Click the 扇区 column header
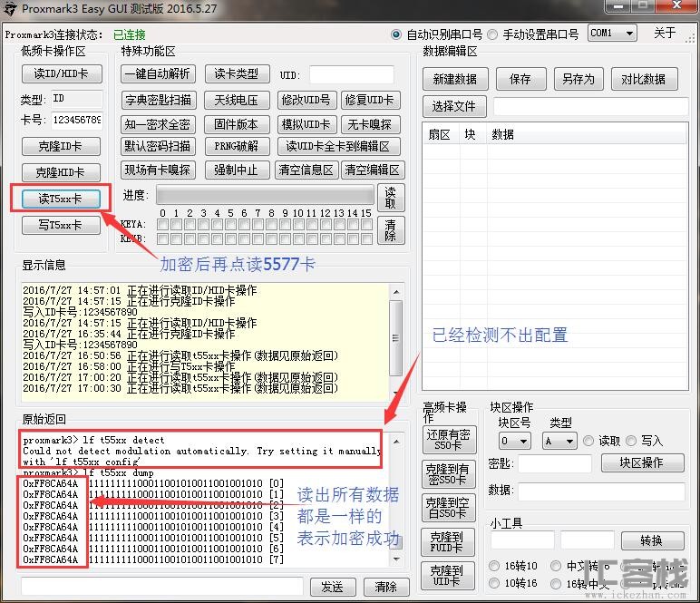This screenshot has height=603, width=700. [x=440, y=135]
